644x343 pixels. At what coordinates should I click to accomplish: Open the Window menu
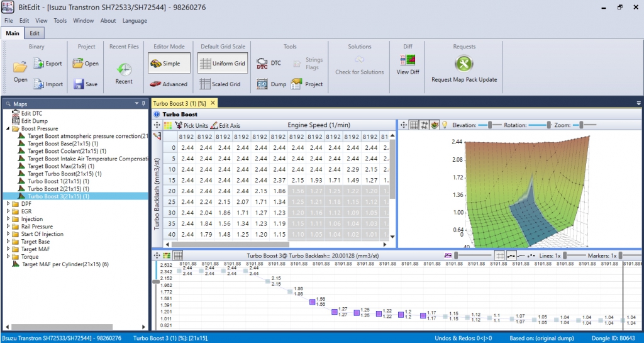coord(84,21)
